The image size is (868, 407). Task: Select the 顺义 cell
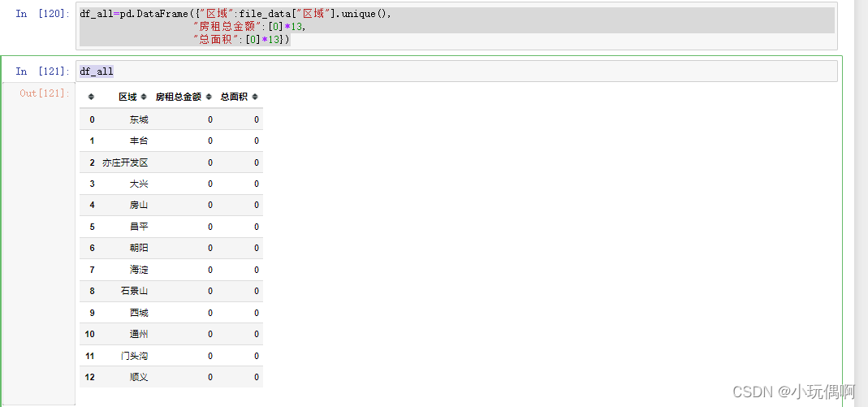(x=139, y=377)
